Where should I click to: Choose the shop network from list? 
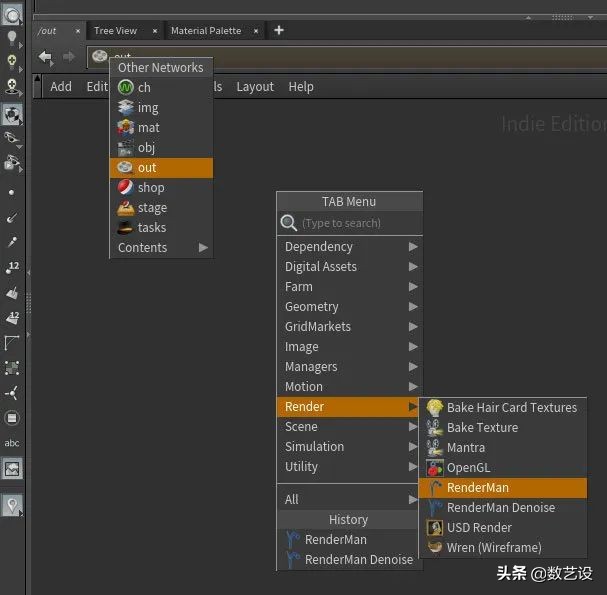coord(151,187)
